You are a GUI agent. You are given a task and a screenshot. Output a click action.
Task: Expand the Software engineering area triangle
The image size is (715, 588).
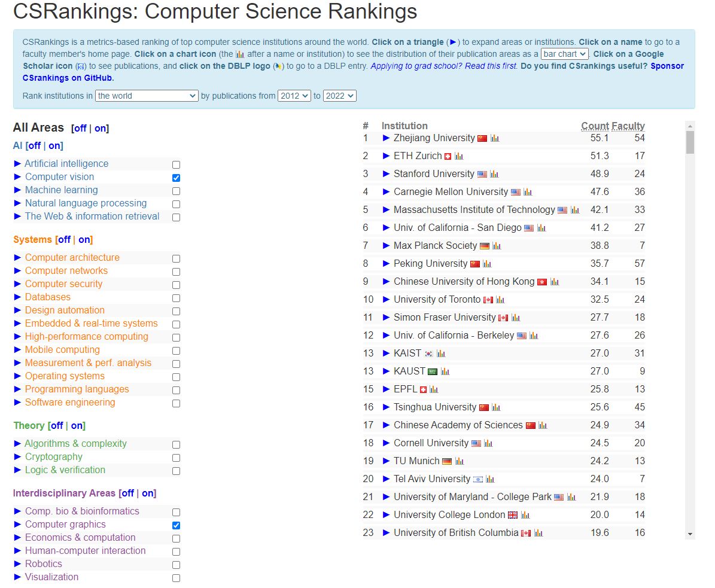[17, 403]
